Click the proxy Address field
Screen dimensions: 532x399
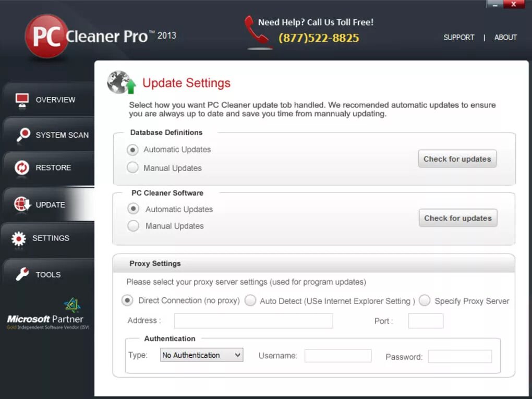253,321
